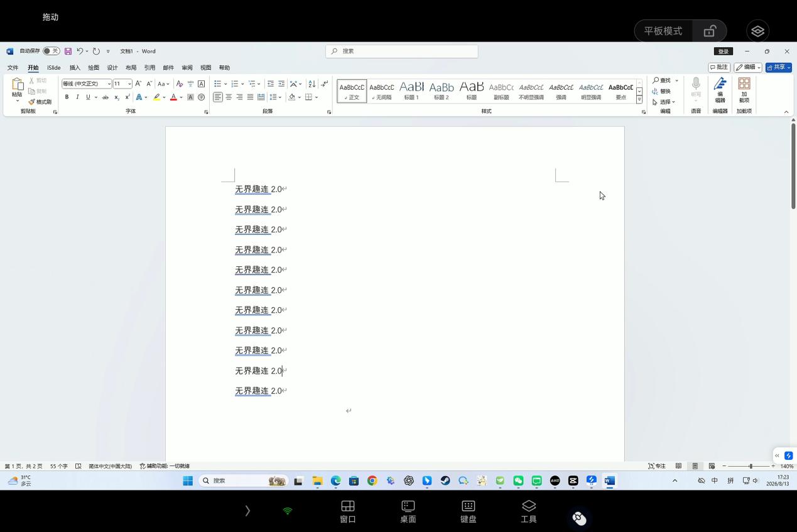This screenshot has height=532, width=797.
Task: Open Steam from the taskbar
Action: 445,480
